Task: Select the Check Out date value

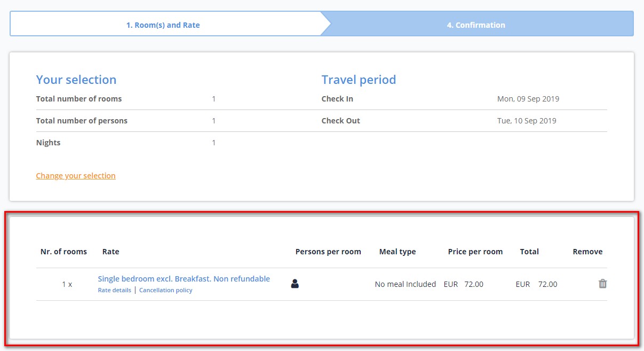Action: [527, 121]
